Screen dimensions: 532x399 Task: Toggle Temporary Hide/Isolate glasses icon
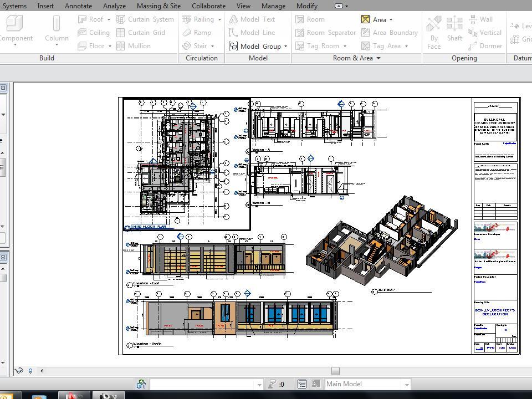[x=18, y=371]
